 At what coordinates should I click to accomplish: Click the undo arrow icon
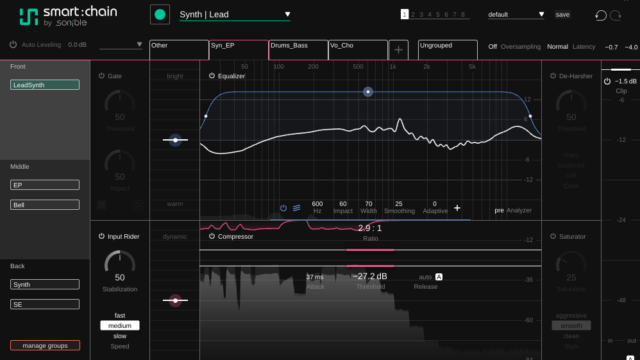600,16
